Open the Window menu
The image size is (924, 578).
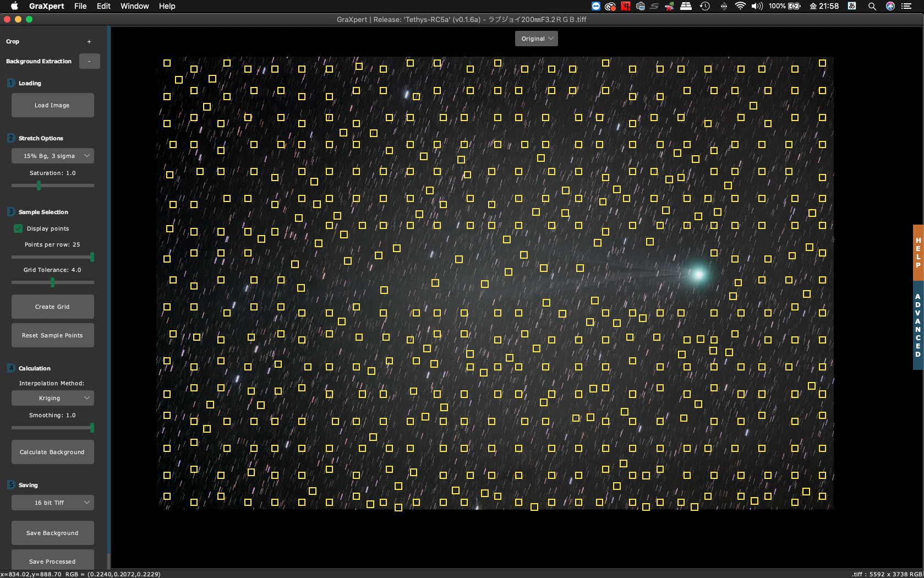(135, 6)
